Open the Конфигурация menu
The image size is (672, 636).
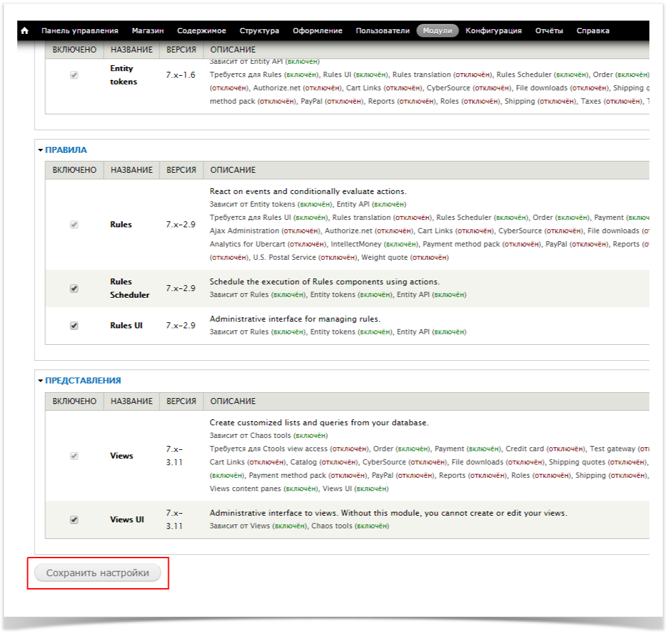493,31
